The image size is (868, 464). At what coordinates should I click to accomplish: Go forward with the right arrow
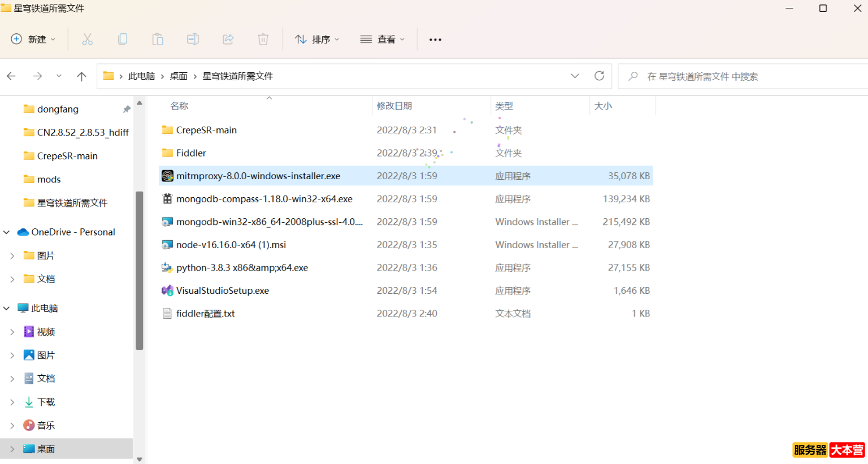tap(37, 76)
